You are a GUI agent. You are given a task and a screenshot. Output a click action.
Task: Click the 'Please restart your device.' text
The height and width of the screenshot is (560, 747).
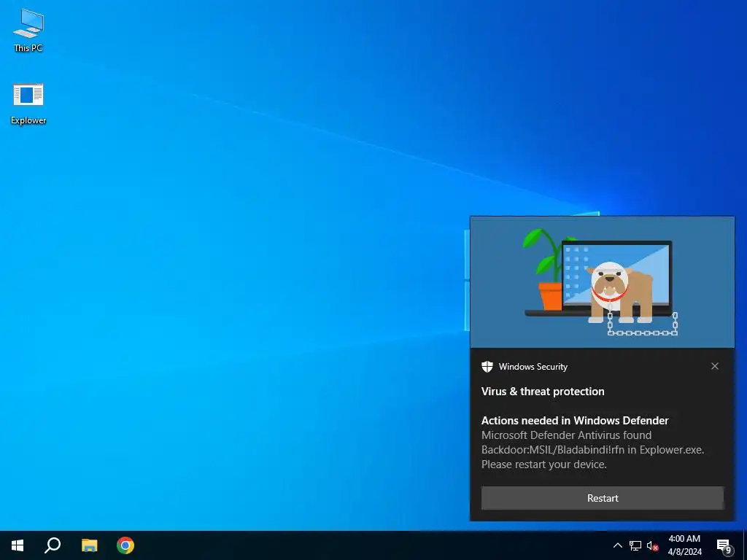tap(544, 464)
